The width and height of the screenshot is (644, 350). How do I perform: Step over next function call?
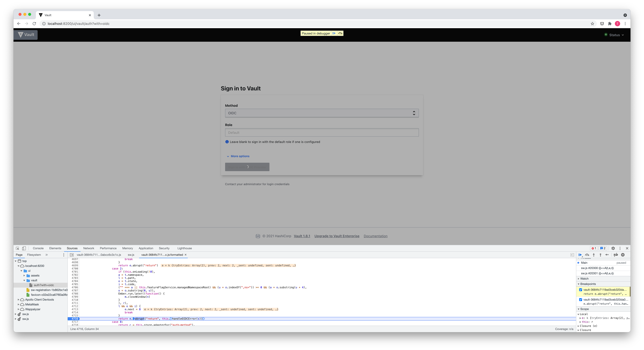tap(587, 255)
